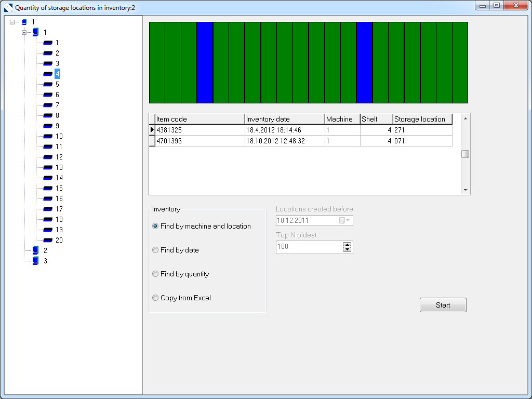Select machine 2 icon in tree
Image resolution: width=532 pixels, height=399 pixels.
(x=35, y=250)
